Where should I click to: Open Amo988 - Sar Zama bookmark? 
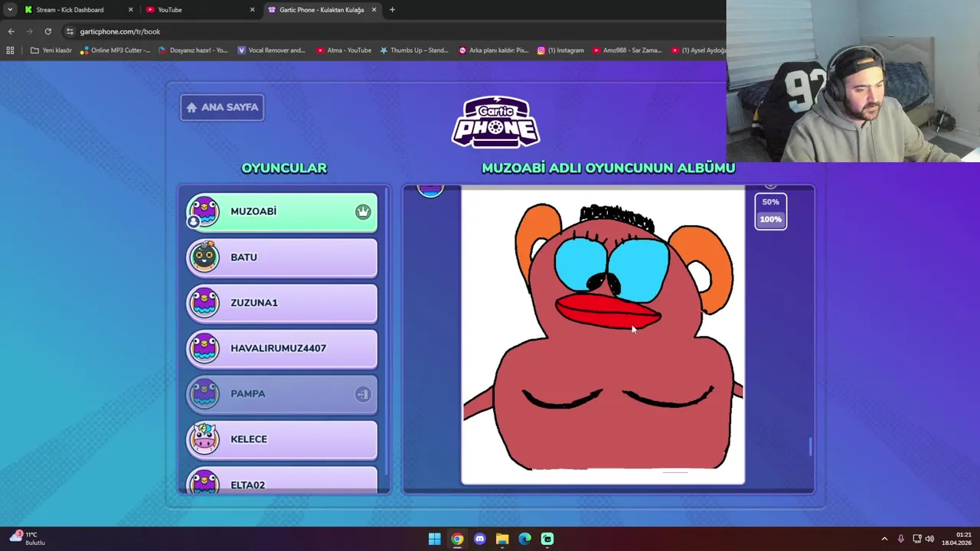[627, 51]
